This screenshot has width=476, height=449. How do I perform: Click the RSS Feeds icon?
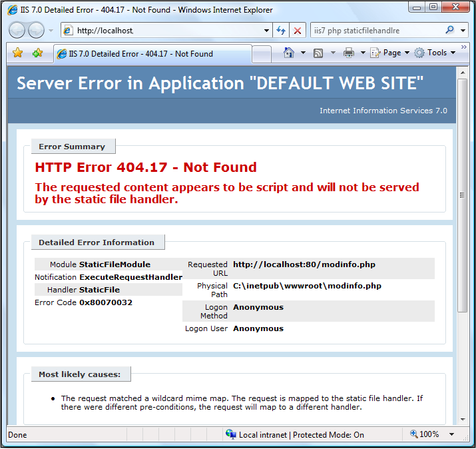point(318,53)
